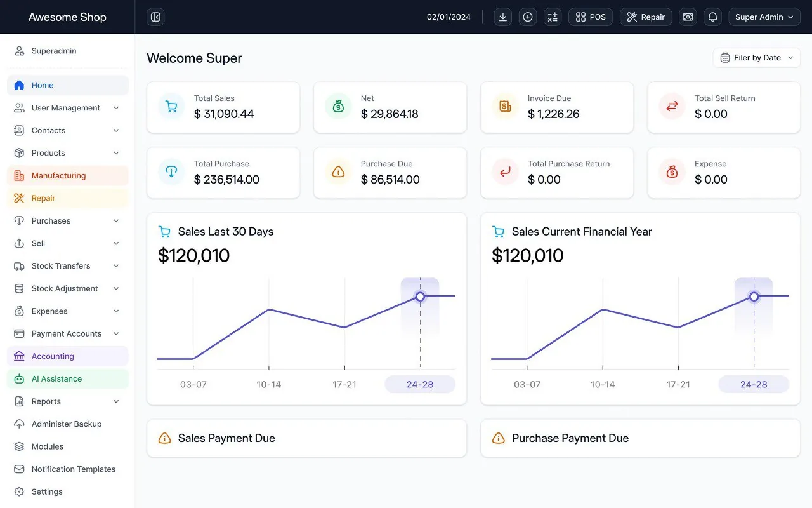Open AI Assistance in the sidebar

tap(67, 379)
